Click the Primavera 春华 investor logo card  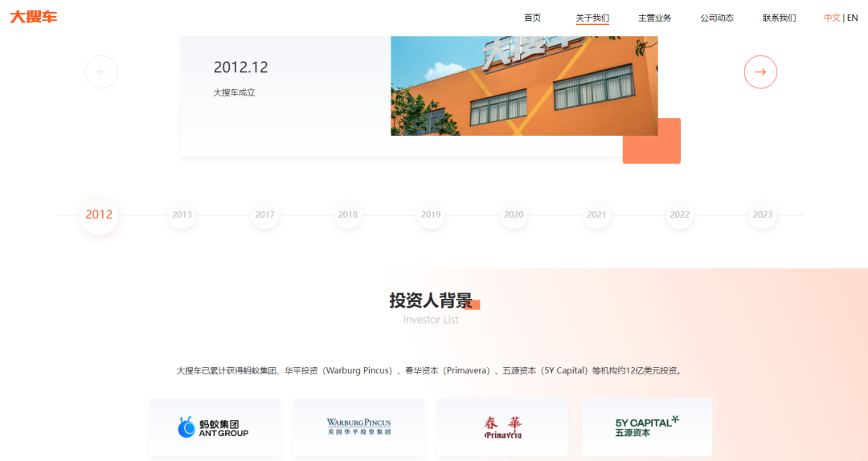[x=502, y=427]
